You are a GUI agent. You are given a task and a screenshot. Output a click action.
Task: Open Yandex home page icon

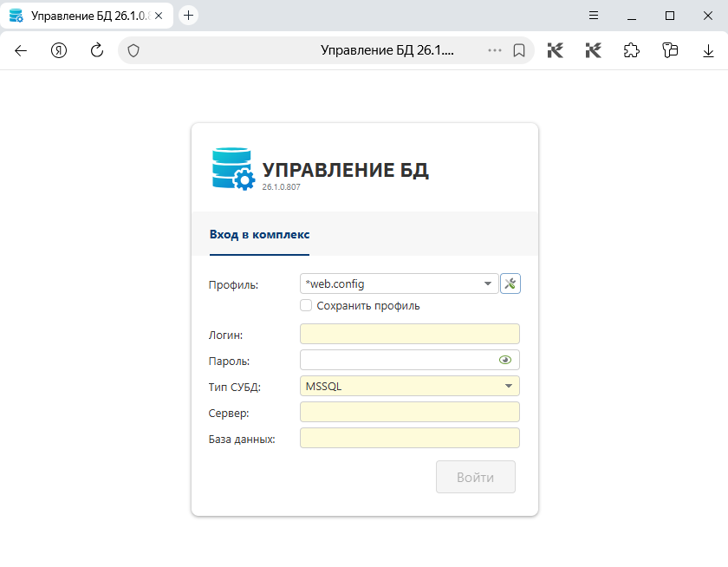point(59,50)
